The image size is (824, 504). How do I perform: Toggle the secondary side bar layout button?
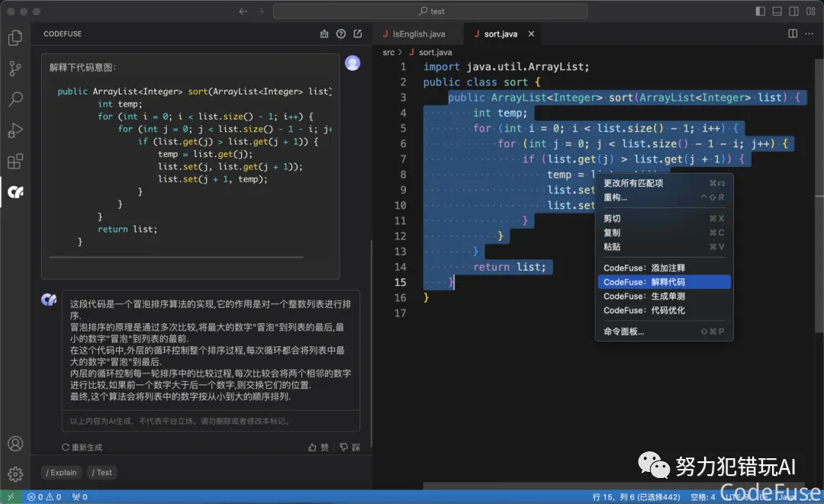pos(793,11)
